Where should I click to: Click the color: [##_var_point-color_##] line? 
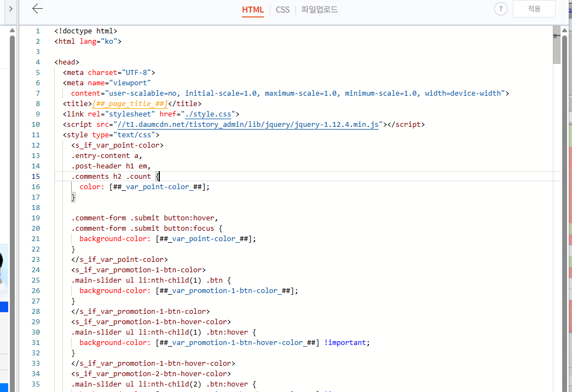point(145,187)
